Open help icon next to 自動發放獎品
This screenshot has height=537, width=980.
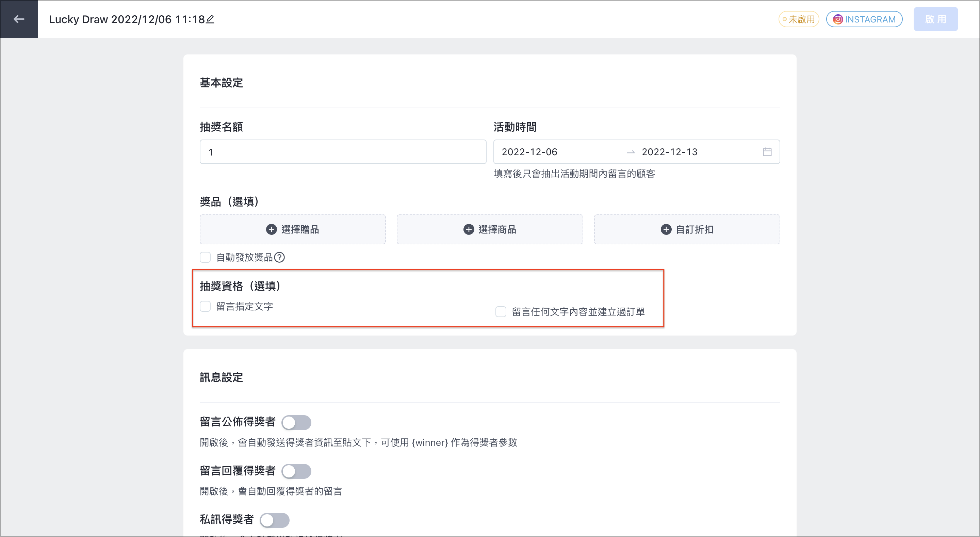279,258
